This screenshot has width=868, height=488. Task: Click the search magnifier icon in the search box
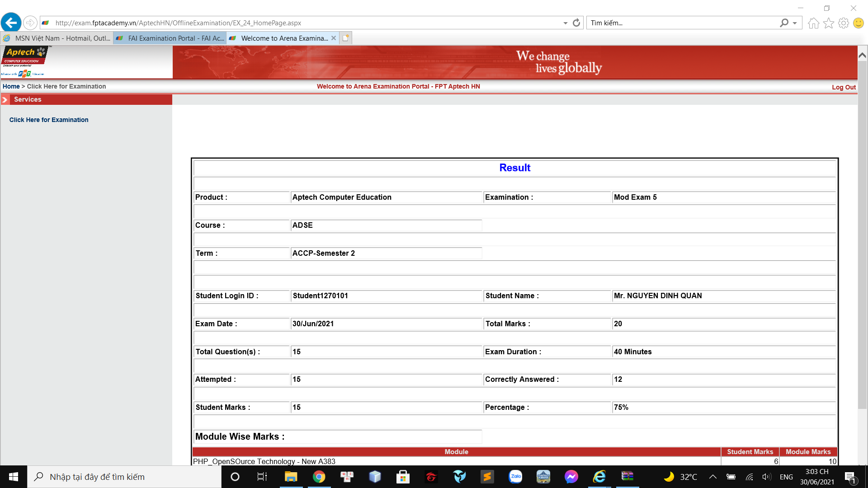[784, 23]
